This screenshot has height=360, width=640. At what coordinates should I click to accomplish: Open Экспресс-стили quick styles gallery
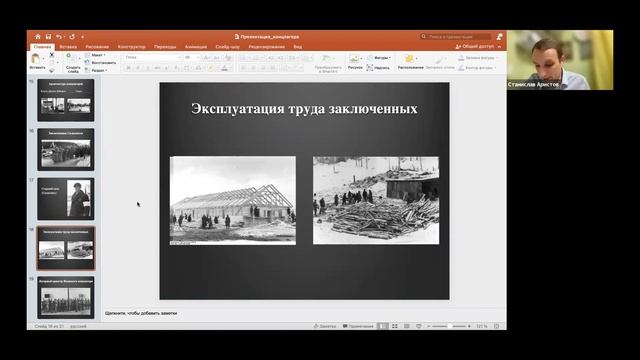point(440,62)
